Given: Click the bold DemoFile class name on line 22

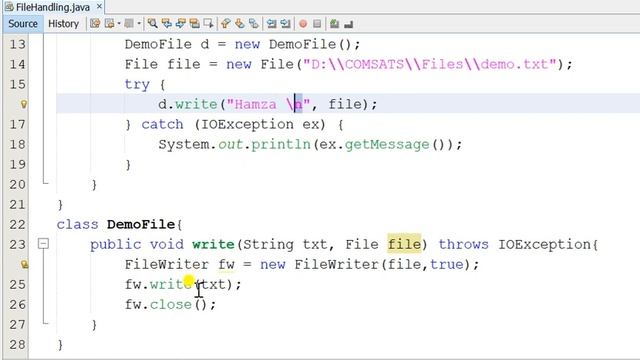Looking at the screenshot, I should point(141,224).
